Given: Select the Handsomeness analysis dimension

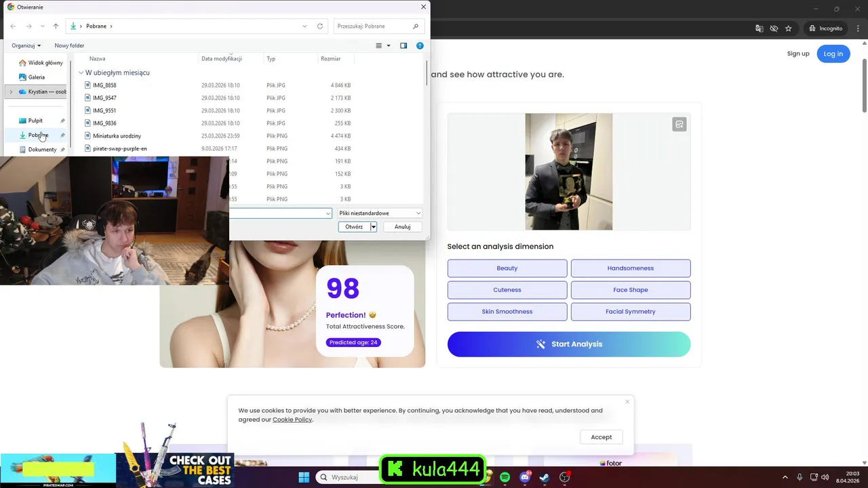Looking at the screenshot, I should 631,268.
